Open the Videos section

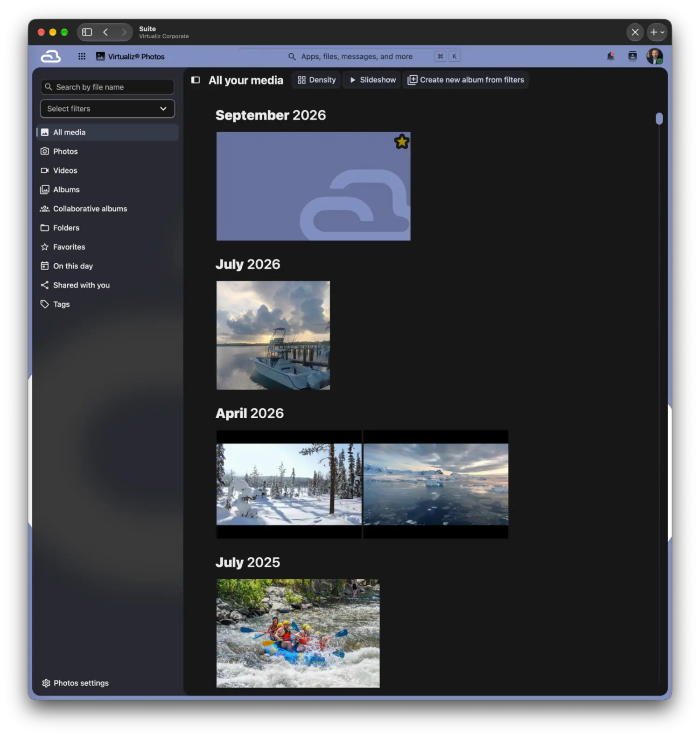[x=107, y=170]
